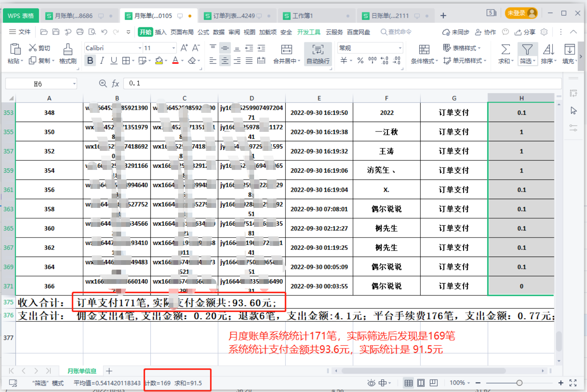587x392 pixels.
Task: Open the Calibri font name dropdown
Action: pos(140,48)
